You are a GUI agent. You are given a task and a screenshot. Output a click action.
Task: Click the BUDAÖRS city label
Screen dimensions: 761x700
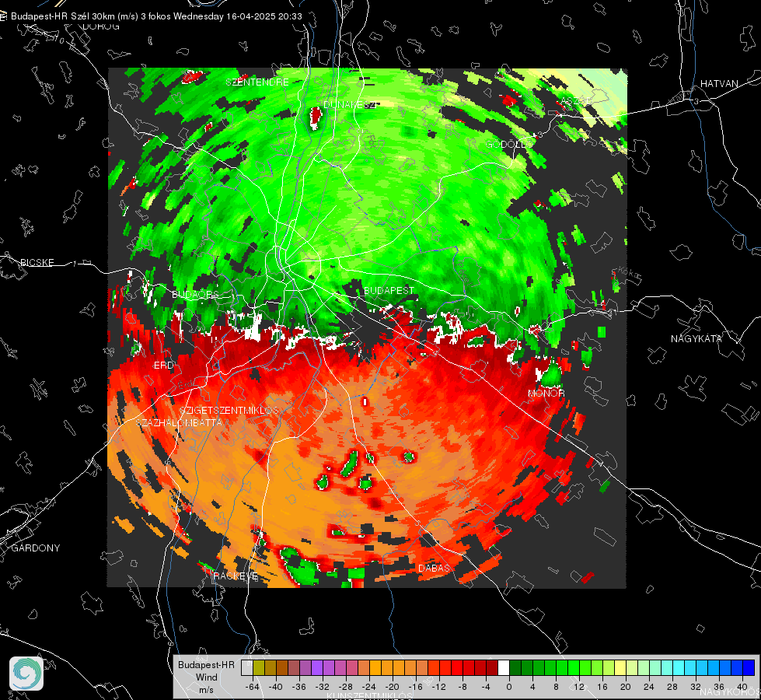pos(195,295)
